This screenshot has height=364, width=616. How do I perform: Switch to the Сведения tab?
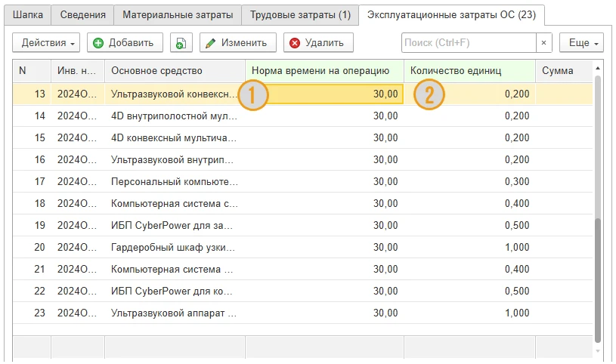(82, 15)
